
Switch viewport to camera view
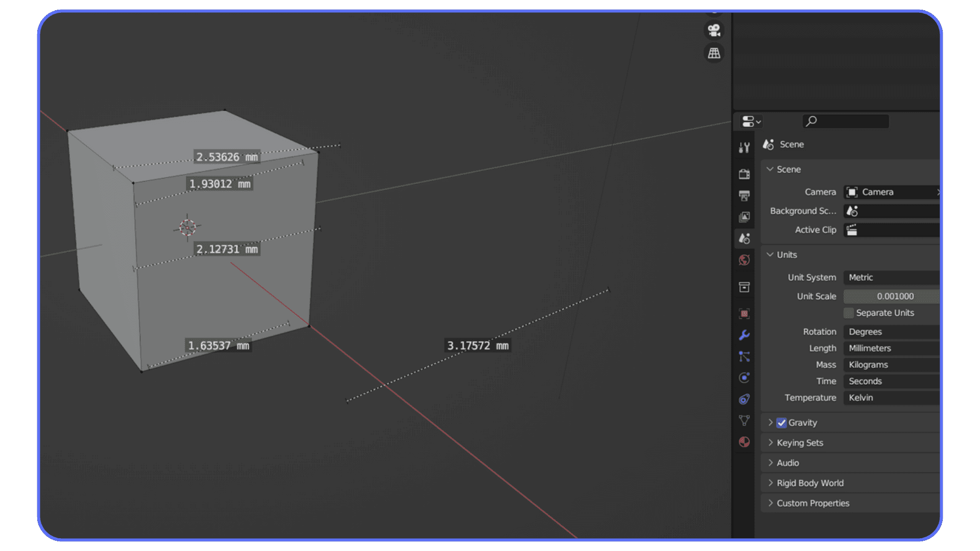[x=714, y=30]
